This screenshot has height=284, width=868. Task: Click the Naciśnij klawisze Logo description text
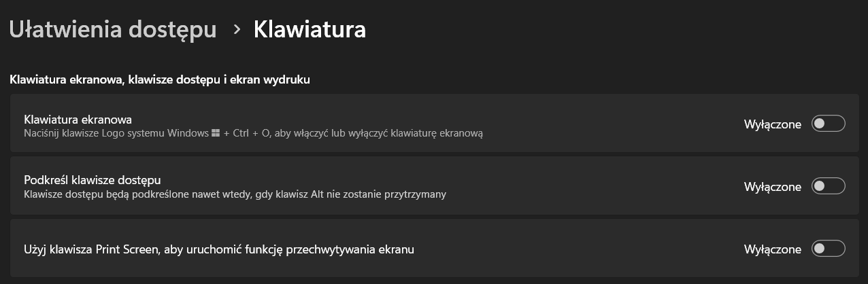[116, 134]
